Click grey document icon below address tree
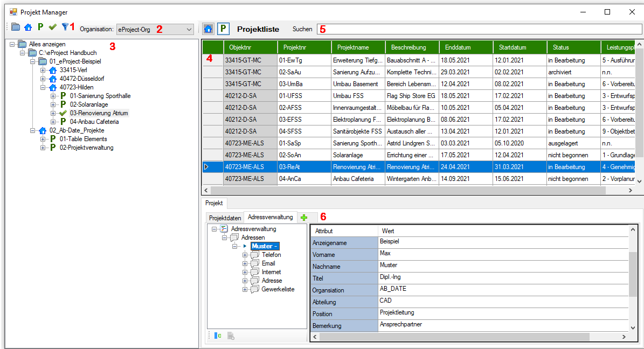Screen dimensions: 644x349 click(x=231, y=336)
